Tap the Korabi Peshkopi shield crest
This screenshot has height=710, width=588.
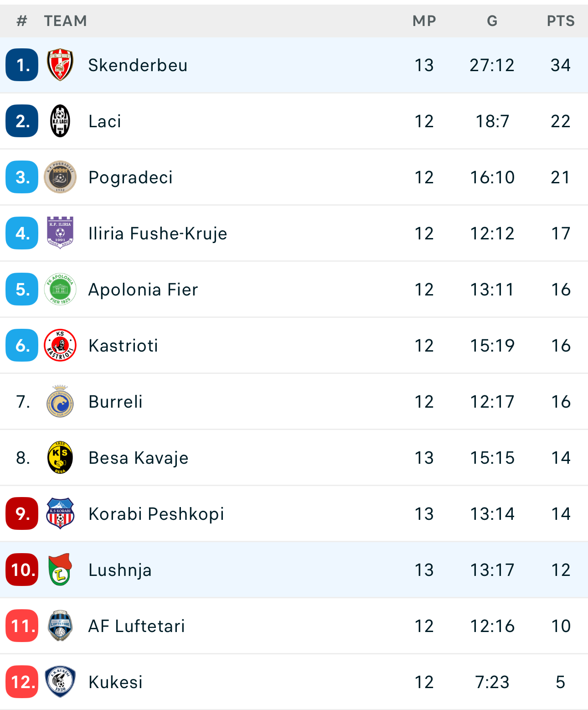(x=60, y=513)
